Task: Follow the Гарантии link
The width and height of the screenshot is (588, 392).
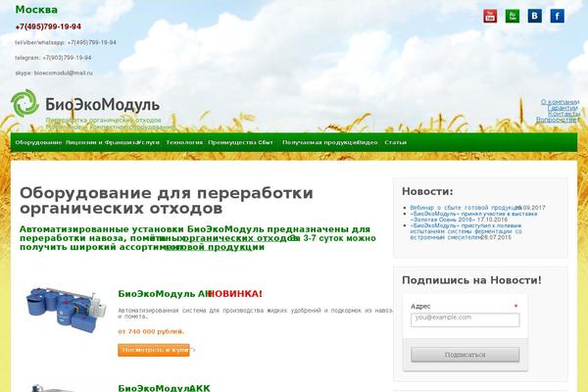Action: coord(563,108)
